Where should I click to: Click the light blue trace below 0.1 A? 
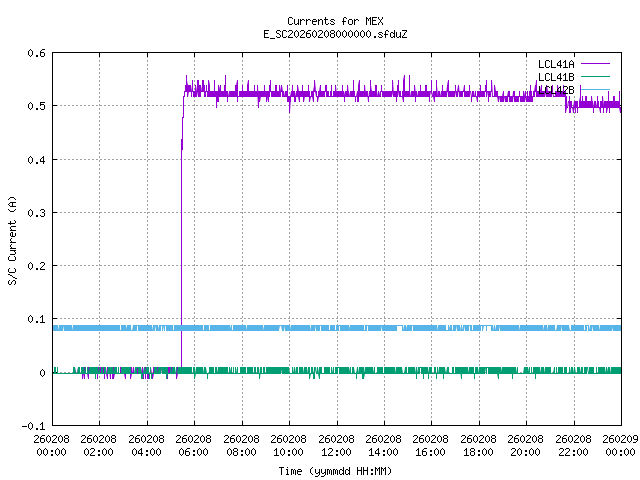300,328
